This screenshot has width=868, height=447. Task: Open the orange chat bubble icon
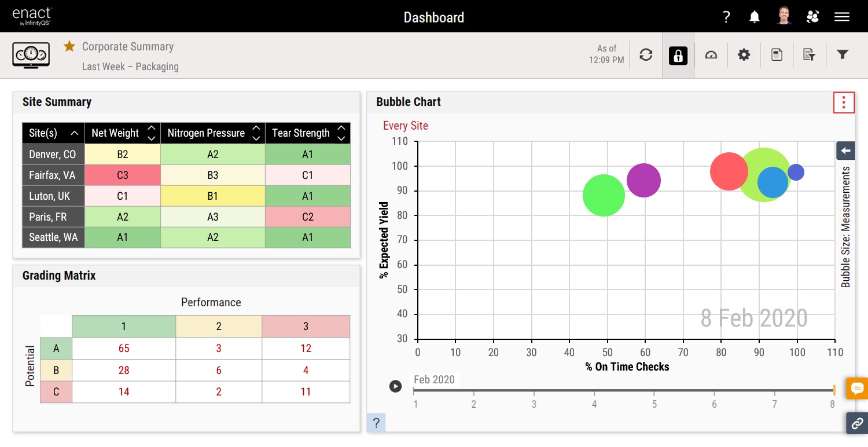pos(857,388)
